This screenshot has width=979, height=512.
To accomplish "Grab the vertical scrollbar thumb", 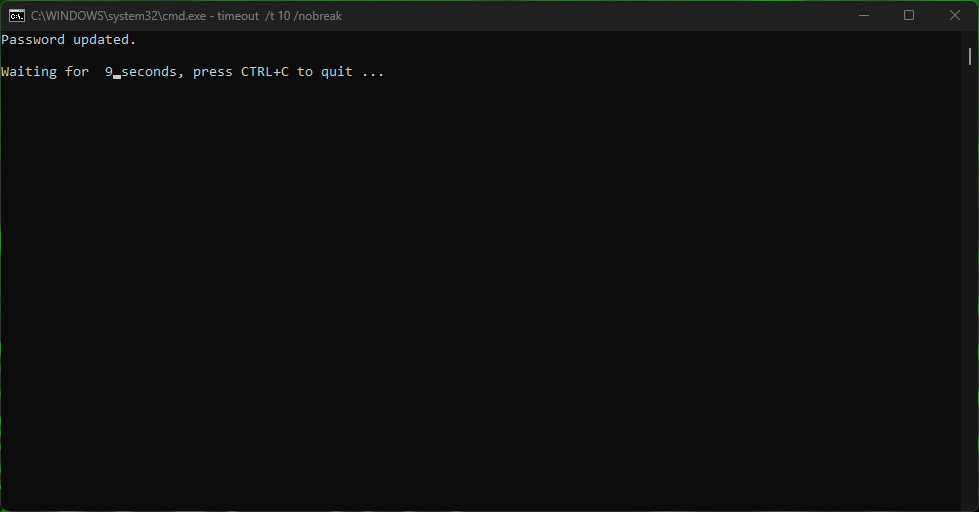I will point(970,56).
